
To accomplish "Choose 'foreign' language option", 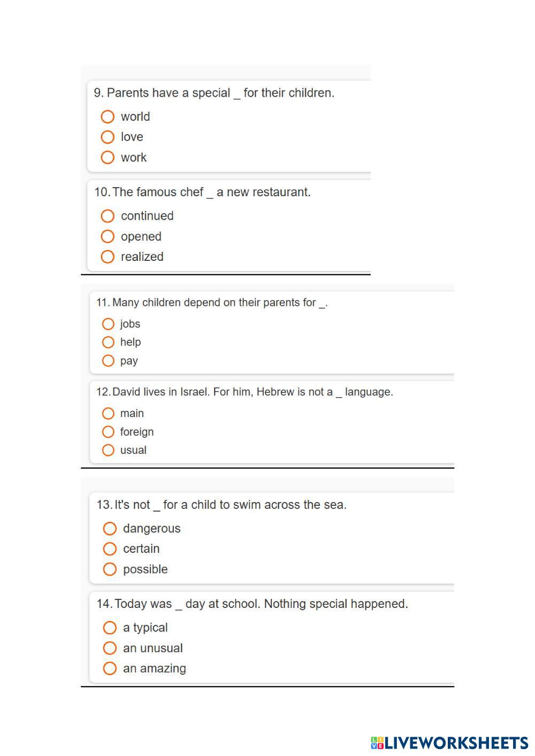I will point(108,431).
